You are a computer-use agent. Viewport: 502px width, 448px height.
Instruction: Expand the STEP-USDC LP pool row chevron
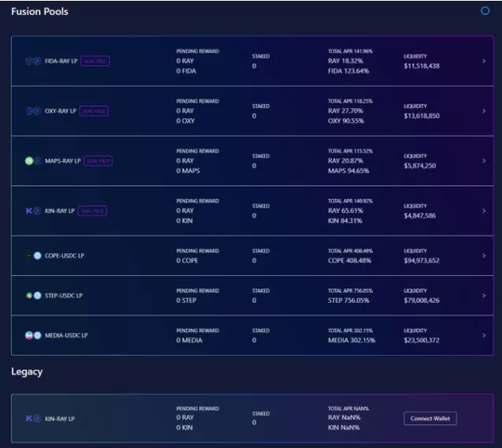[x=484, y=296]
